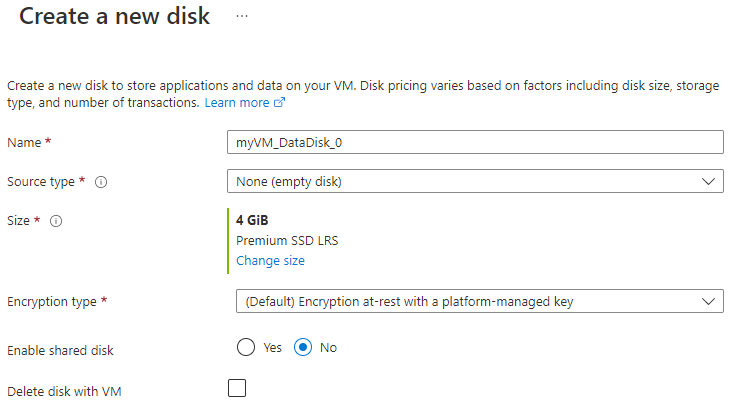Show info tooltip for Source type
733x407 pixels.
(x=101, y=182)
